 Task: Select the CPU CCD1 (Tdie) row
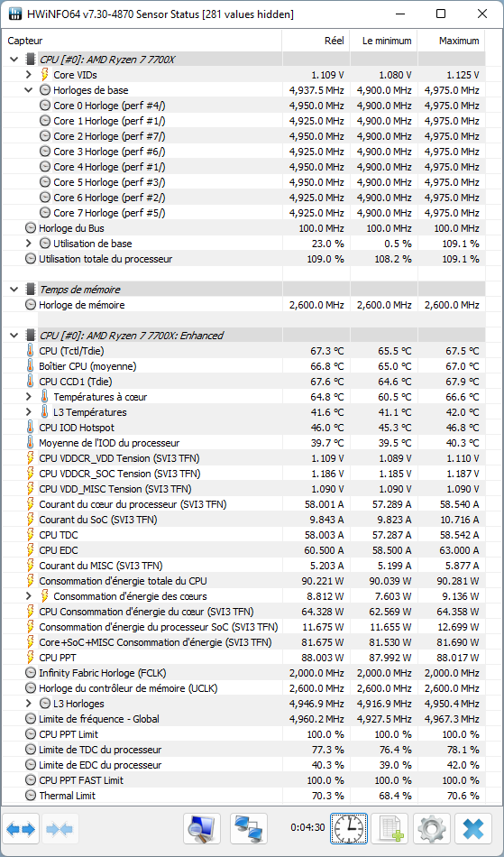(244, 382)
